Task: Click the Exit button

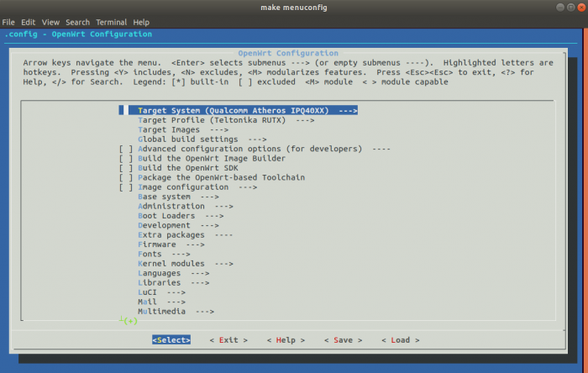Action: [x=228, y=340]
